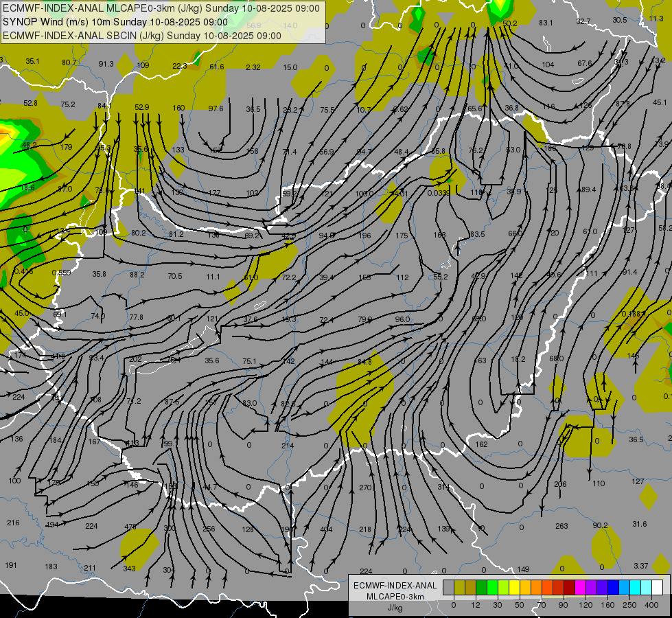The image size is (672, 618).
Task: Click the '400' scale label
Action: coord(651,605)
